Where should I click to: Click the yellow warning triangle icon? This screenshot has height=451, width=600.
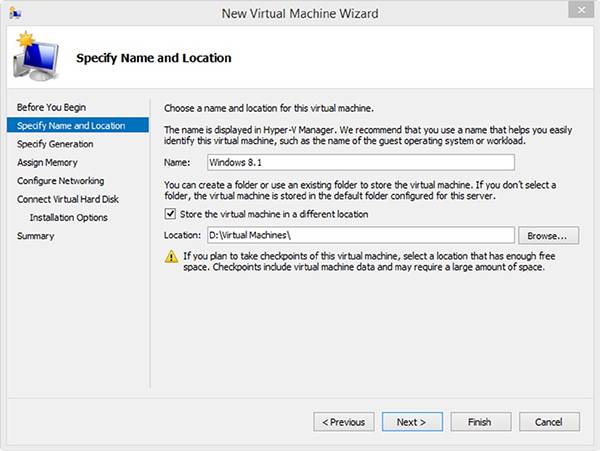click(172, 257)
